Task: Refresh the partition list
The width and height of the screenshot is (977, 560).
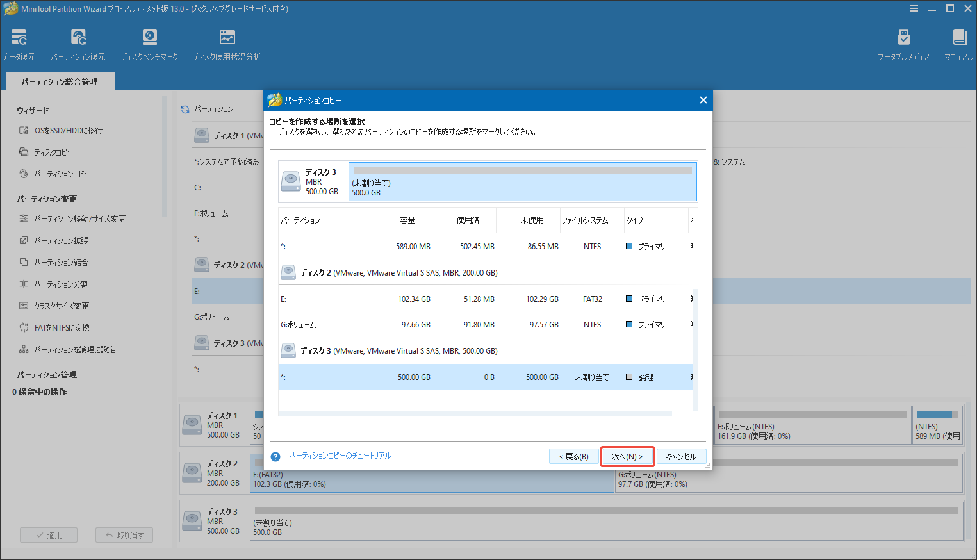Action: [x=185, y=109]
